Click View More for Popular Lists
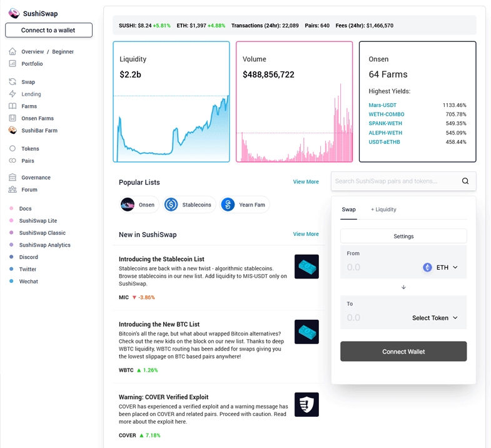The width and height of the screenshot is (491, 448). pos(306,181)
